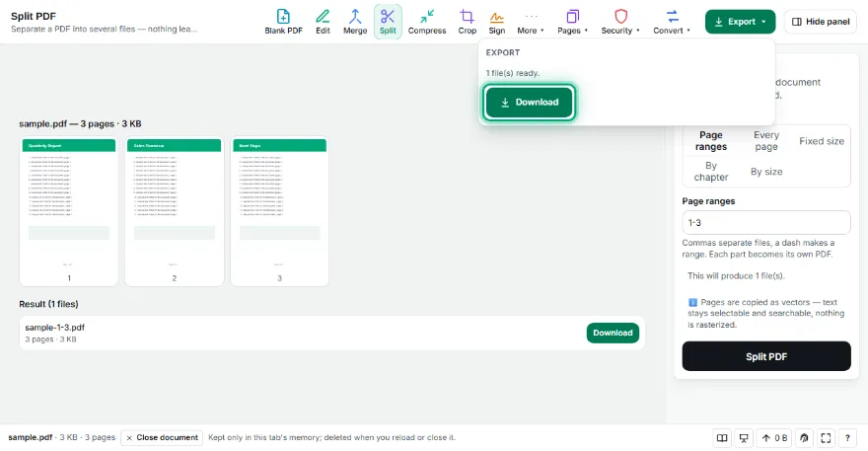Download sample-1-3.pdf from results row
Image resolution: width=868 pixels, height=451 pixels.
point(613,333)
